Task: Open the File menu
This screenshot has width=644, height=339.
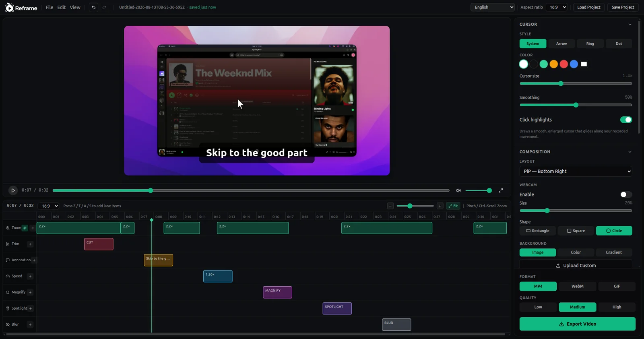Action: pyautogui.click(x=49, y=7)
